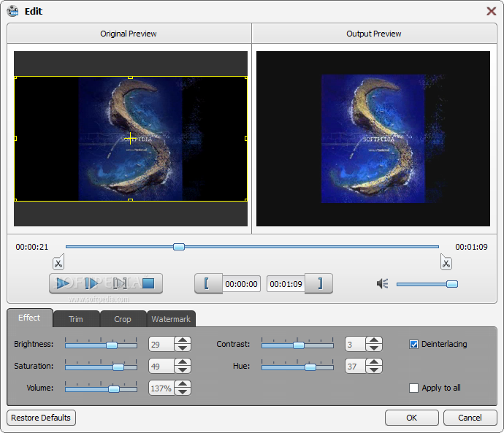Stop playback with the square Stop button
The image size is (504, 433).
148,283
